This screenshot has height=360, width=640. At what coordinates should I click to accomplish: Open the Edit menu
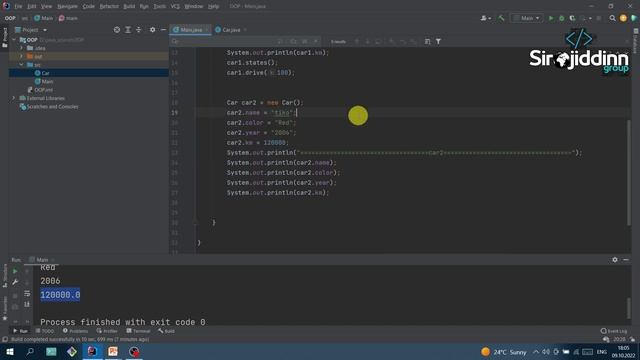click(x=31, y=7)
